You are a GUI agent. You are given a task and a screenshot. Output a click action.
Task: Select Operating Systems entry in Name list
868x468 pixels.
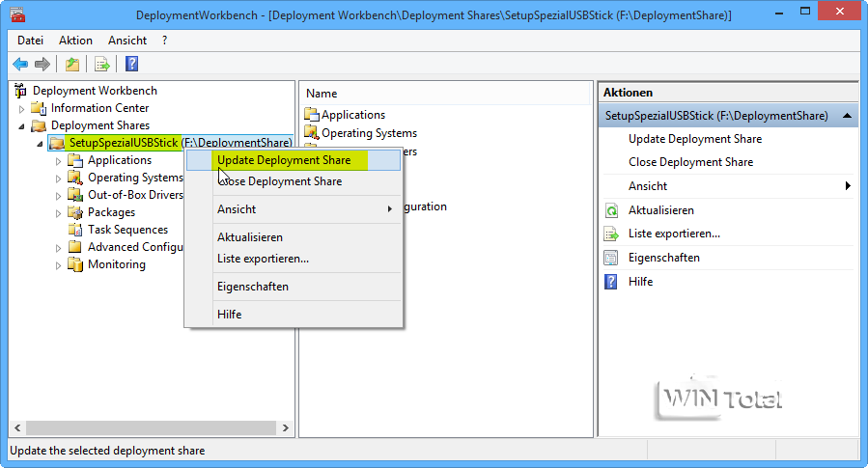click(x=369, y=133)
